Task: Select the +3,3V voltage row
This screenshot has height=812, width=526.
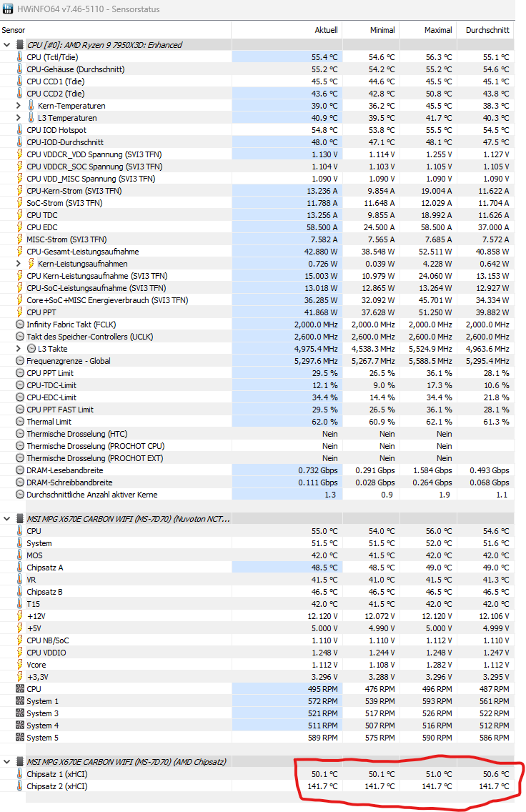Action: pyautogui.click(x=257, y=677)
